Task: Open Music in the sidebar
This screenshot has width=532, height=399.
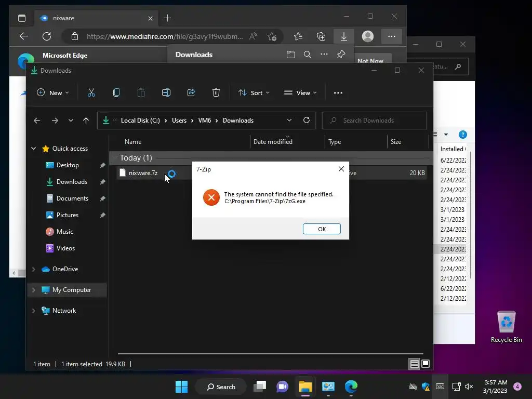Action: click(x=64, y=232)
